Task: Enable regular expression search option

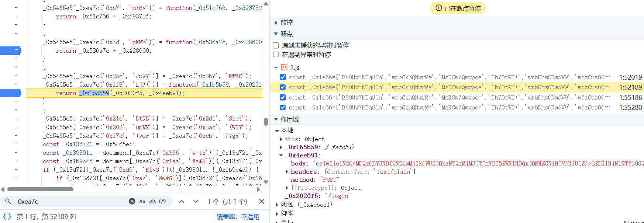Action: click(162, 201)
